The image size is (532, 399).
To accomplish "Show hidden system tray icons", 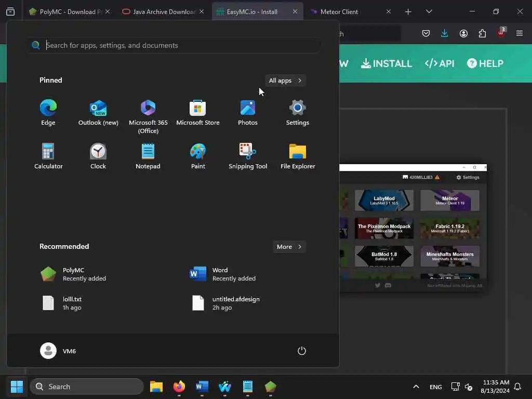I will point(416,387).
